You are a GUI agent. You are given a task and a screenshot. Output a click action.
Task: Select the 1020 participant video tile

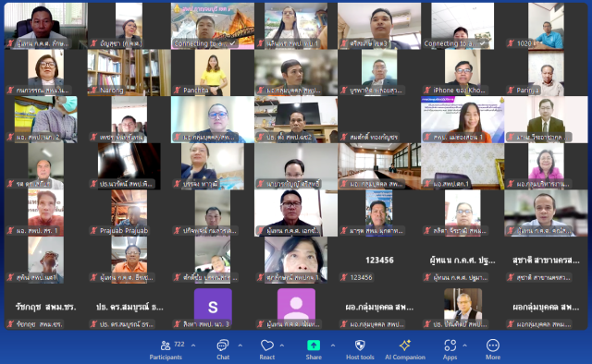tap(546, 26)
